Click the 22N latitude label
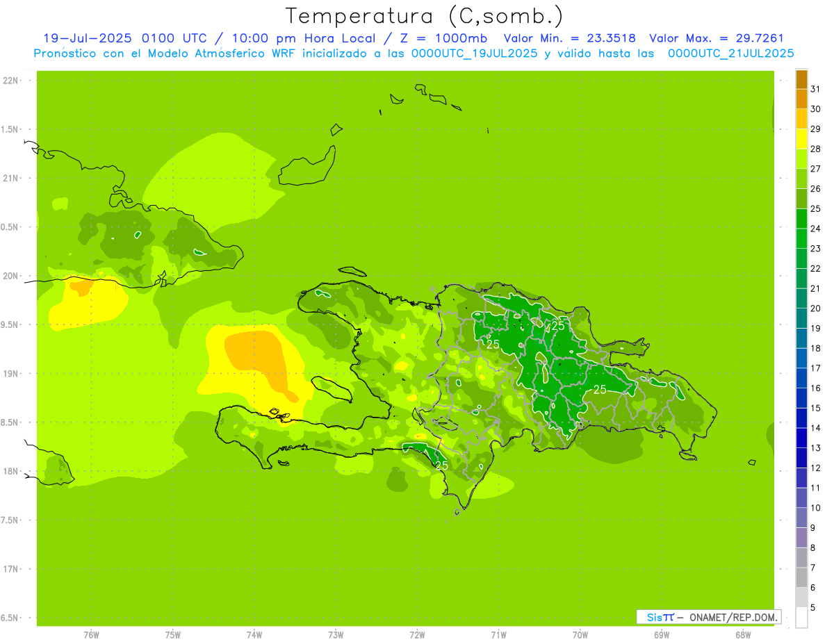The image size is (834, 644). (x=11, y=81)
